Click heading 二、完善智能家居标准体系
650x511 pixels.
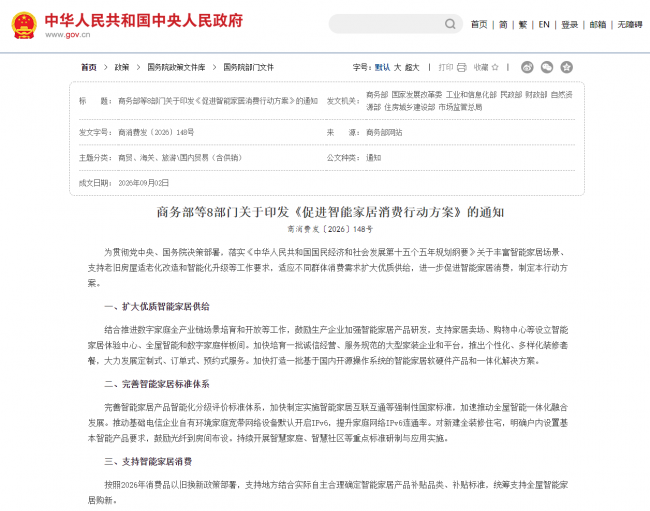(x=157, y=384)
